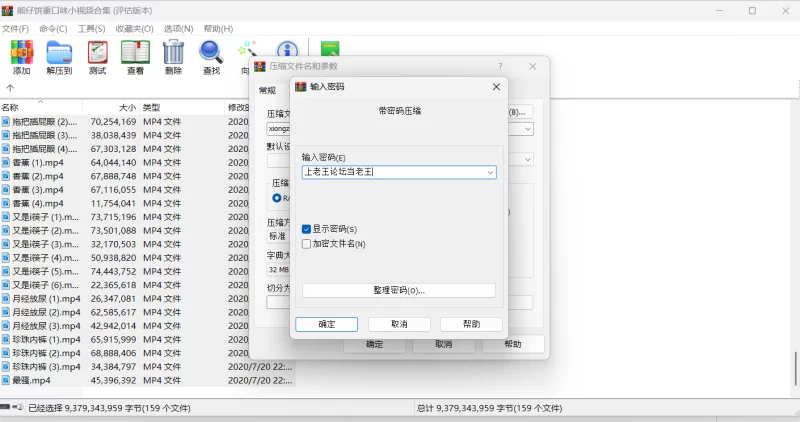Open the 收藏夹(O) menu

(135, 29)
